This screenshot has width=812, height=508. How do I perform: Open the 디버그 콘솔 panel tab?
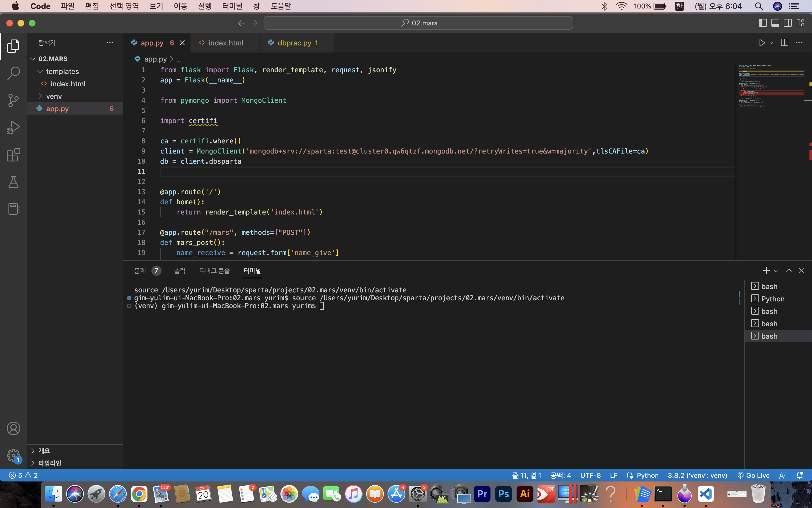click(x=214, y=270)
